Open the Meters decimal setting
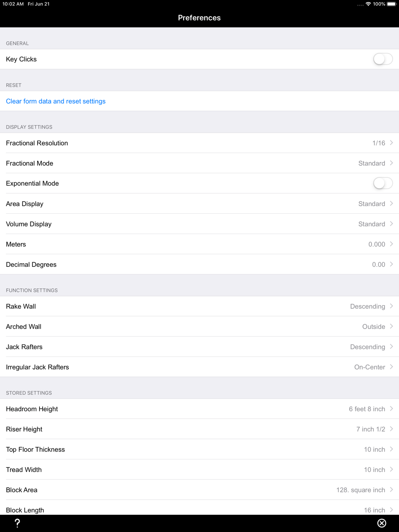The height and width of the screenshot is (532, 399). 199,244
